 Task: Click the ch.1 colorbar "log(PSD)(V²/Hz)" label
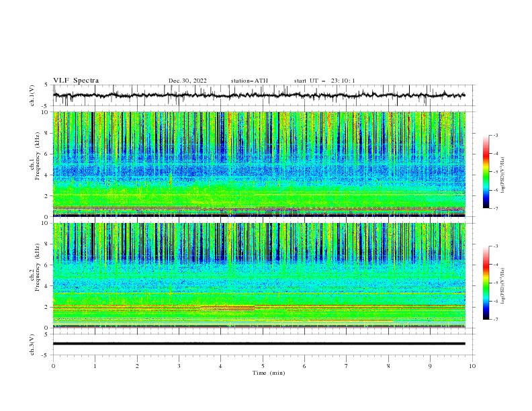(503, 175)
